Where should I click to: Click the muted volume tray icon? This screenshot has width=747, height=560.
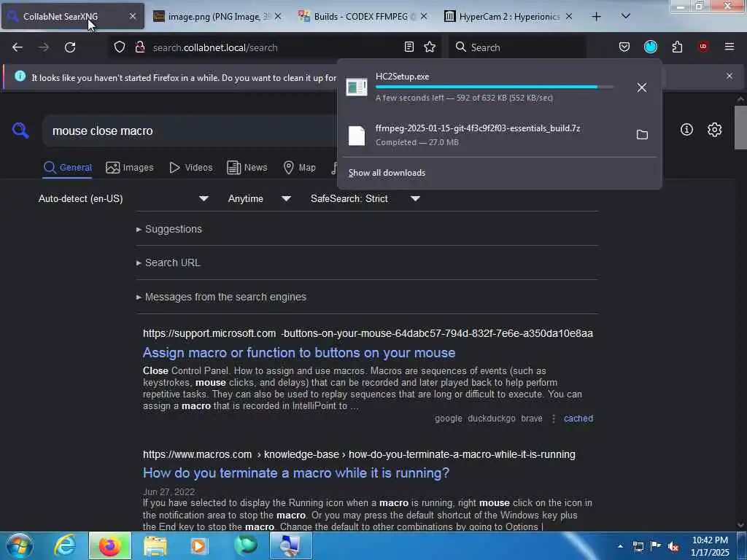(x=673, y=547)
